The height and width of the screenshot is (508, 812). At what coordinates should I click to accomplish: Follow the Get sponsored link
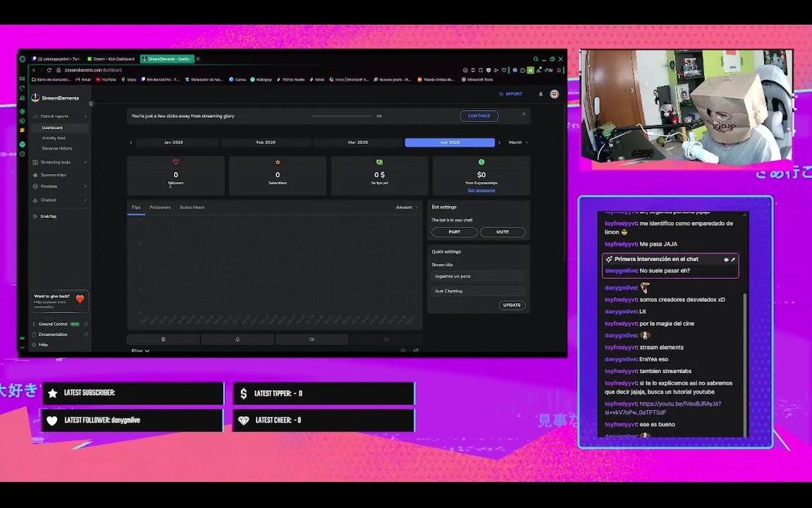481,190
